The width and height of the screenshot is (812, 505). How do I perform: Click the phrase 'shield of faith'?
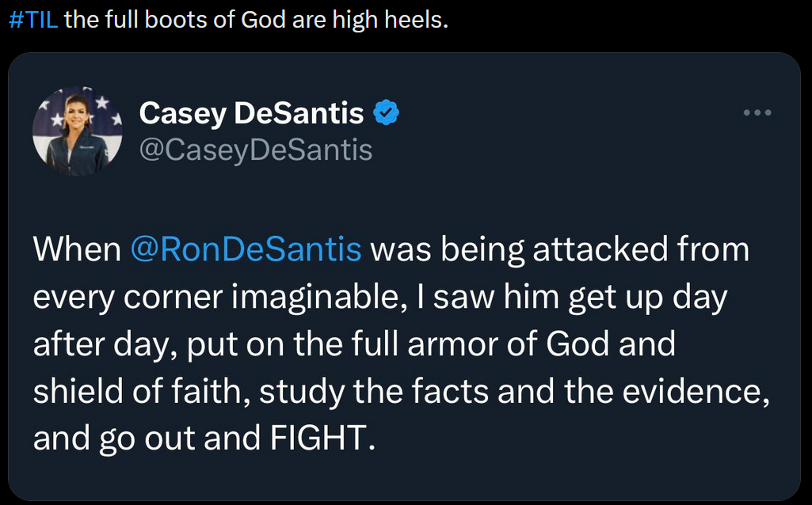point(137,392)
